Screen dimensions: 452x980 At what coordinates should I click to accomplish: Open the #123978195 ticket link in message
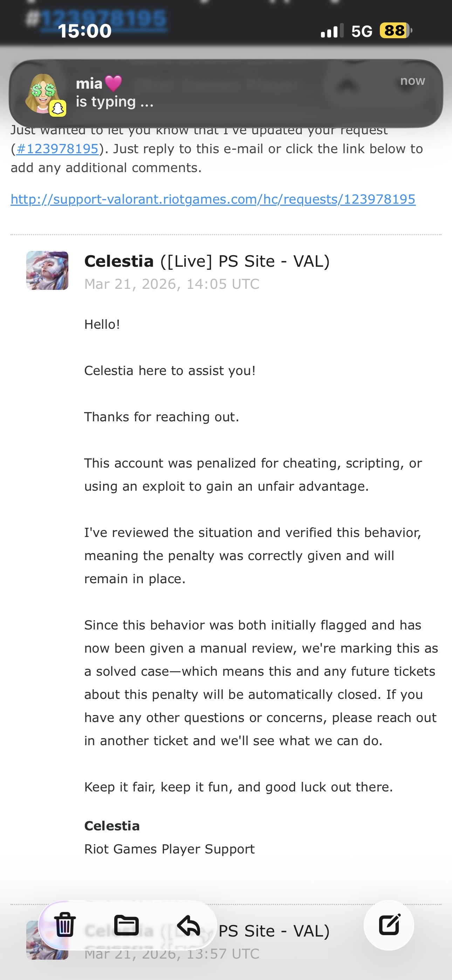(57, 149)
